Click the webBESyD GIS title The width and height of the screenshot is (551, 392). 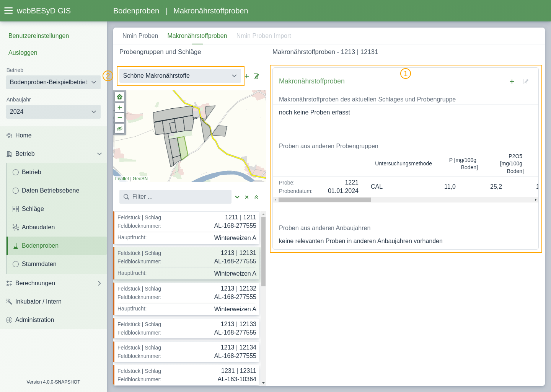pyautogui.click(x=44, y=11)
